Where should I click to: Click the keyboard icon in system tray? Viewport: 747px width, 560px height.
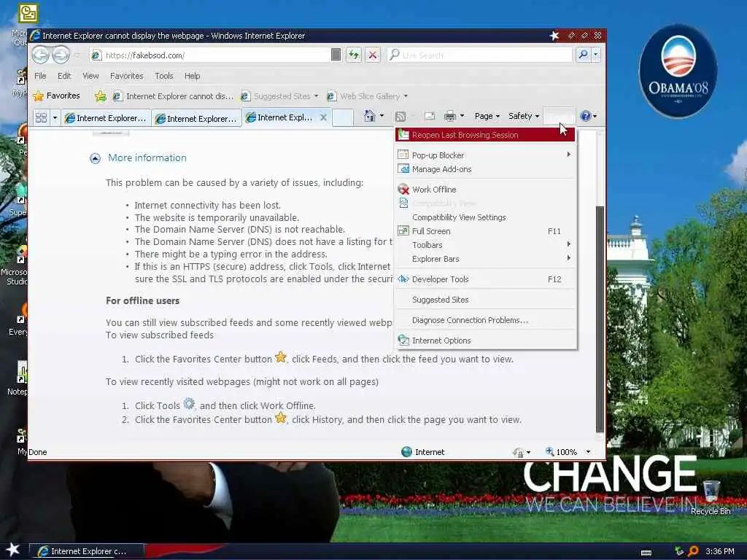pos(646,553)
